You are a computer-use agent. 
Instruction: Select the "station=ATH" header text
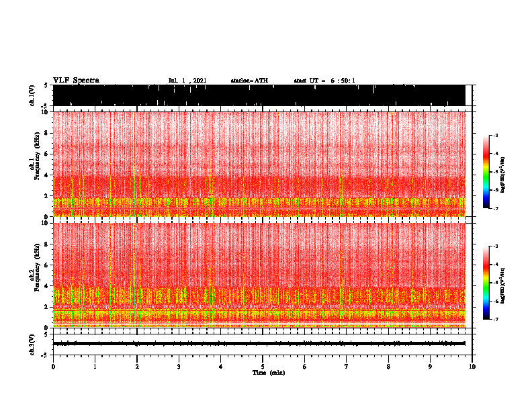pyautogui.click(x=249, y=81)
